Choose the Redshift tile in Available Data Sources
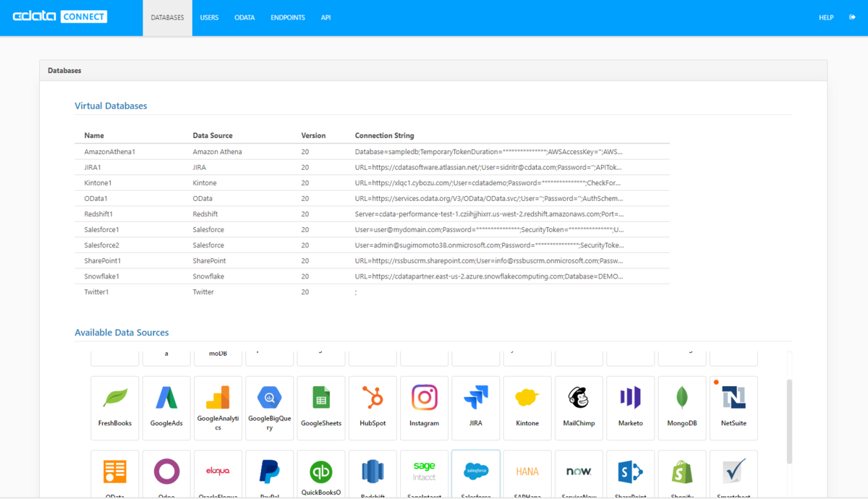Viewport: 868px width, 499px height. pyautogui.click(x=373, y=474)
